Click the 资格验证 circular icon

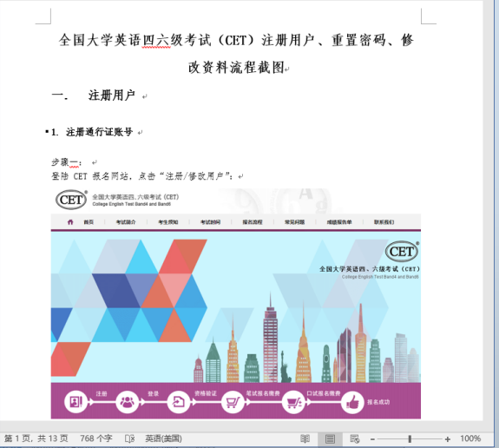pyautogui.click(x=179, y=402)
